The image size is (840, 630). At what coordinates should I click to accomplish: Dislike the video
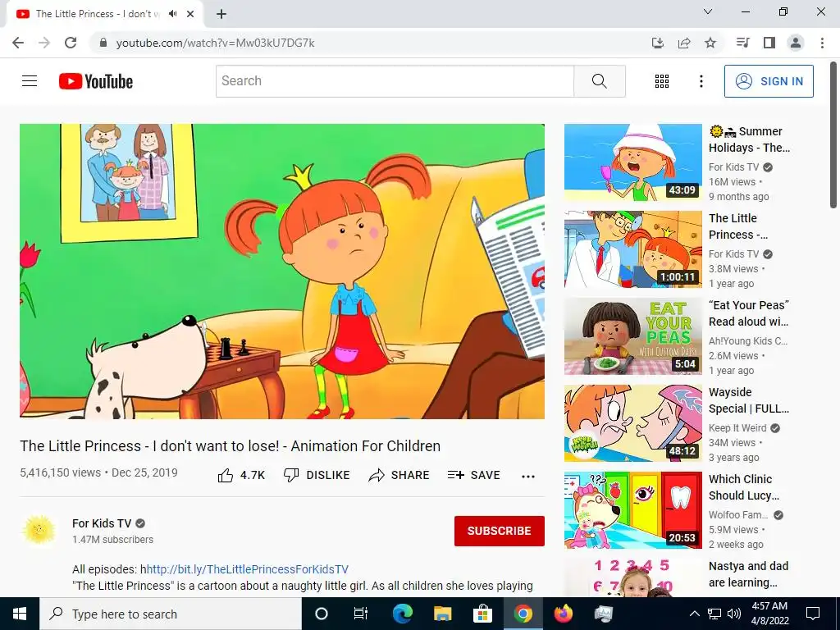(317, 475)
